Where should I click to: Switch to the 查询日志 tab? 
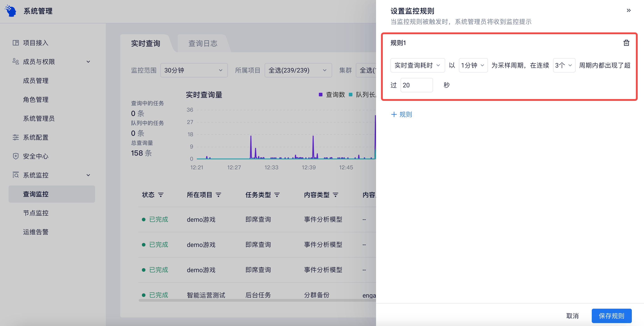click(x=203, y=43)
